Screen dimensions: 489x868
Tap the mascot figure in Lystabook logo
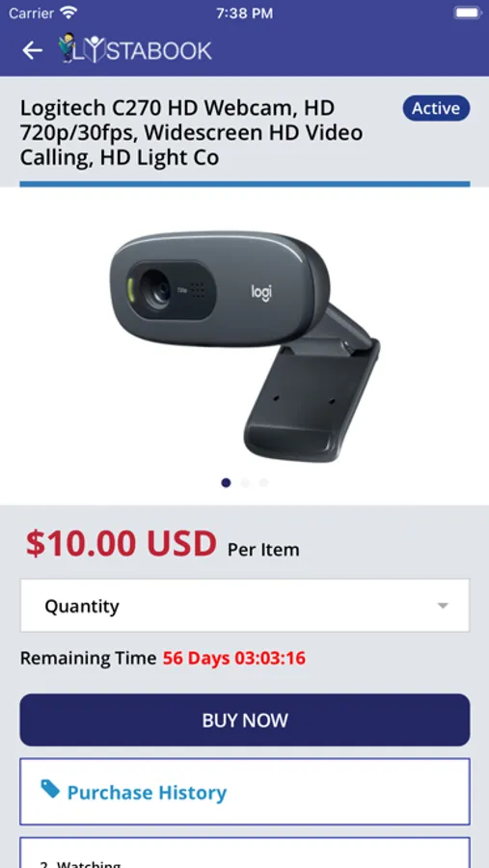68,47
